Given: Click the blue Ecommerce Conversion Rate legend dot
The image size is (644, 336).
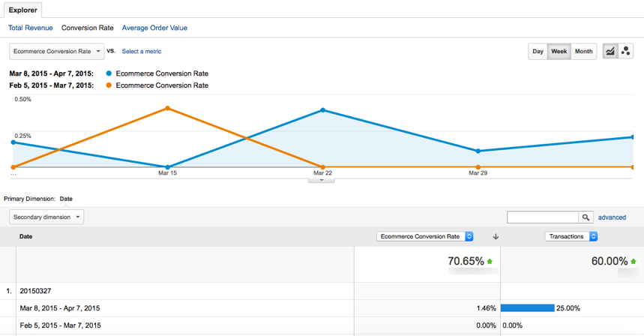Looking at the screenshot, I should [x=109, y=73].
